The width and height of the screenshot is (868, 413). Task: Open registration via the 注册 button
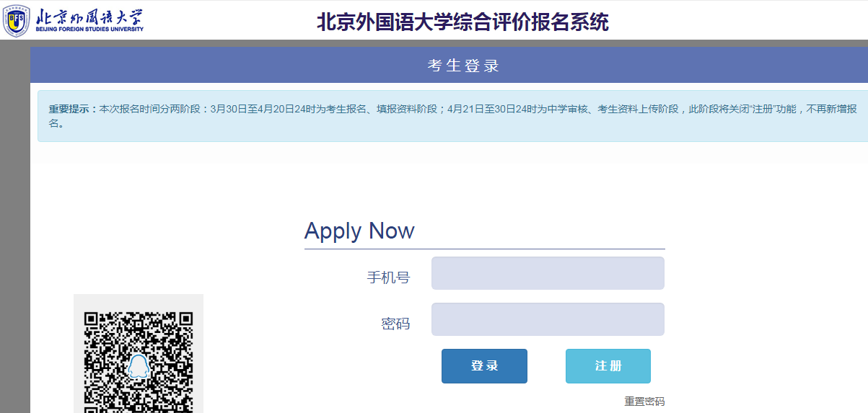coord(608,366)
